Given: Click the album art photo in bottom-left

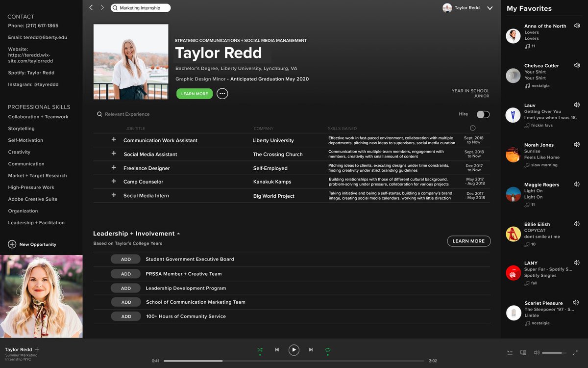Looking at the screenshot, I should tap(41, 296).
